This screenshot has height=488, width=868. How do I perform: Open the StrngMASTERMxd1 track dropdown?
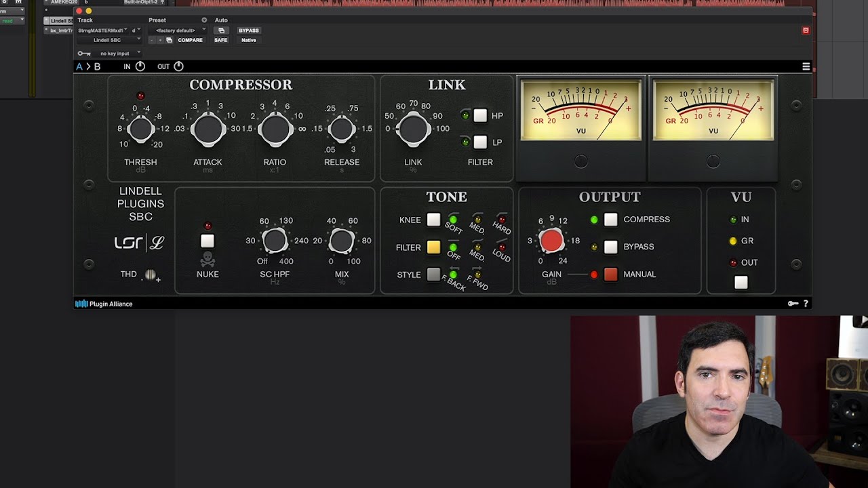103,30
